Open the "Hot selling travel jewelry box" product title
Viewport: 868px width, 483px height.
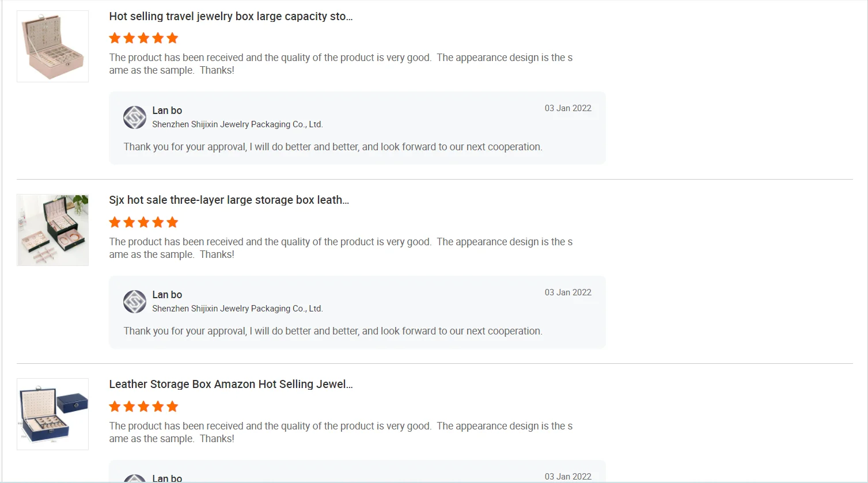[x=230, y=16]
